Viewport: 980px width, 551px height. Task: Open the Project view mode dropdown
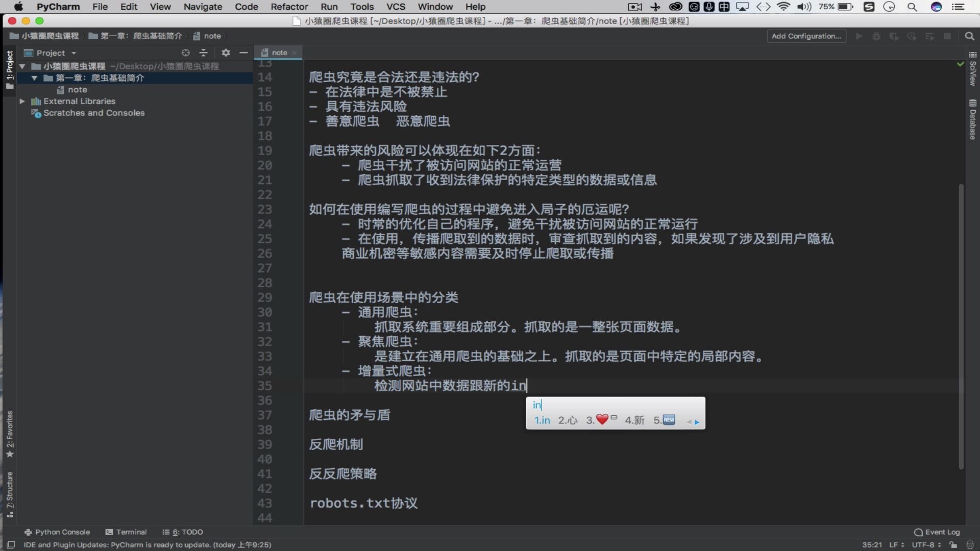point(72,53)
